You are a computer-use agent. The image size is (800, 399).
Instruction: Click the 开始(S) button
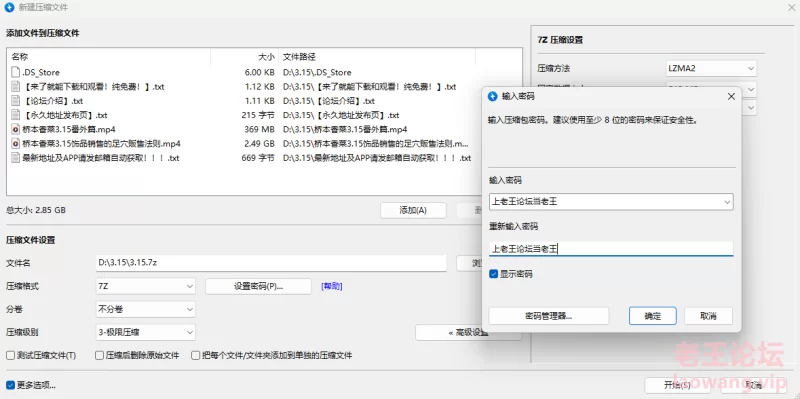click(x=677, y=385)
